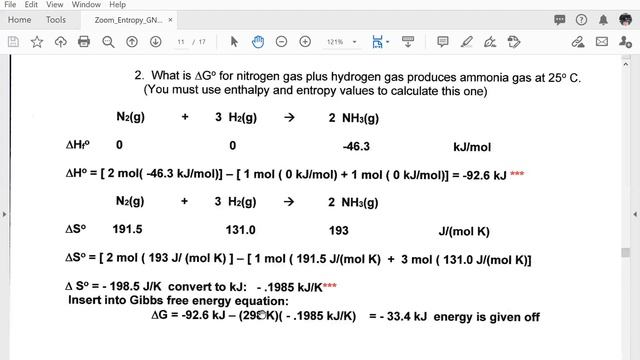Zoom out with the minus icon
Screen dimensions: 640x360
[x=281, y=42]
